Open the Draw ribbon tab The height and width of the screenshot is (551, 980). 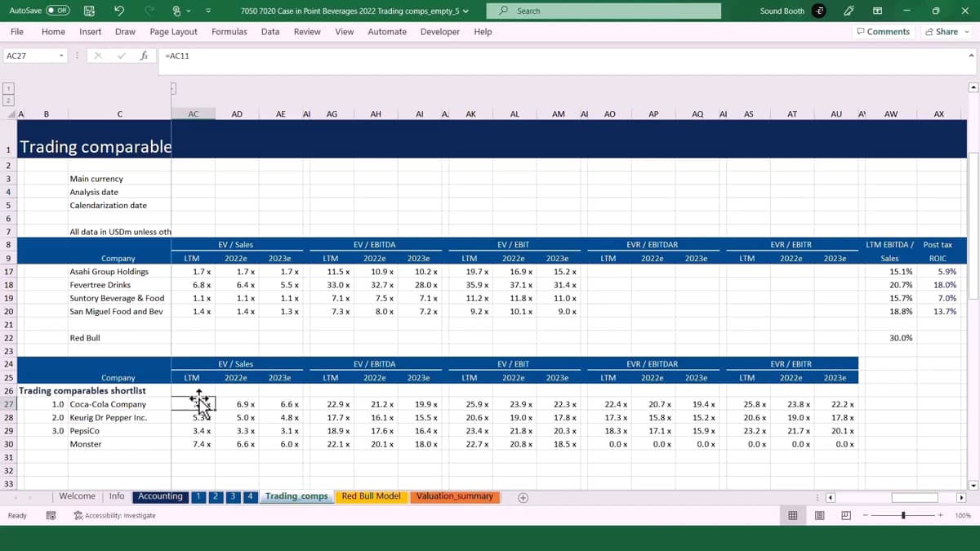pyautogui.click(x=125, y=32)
